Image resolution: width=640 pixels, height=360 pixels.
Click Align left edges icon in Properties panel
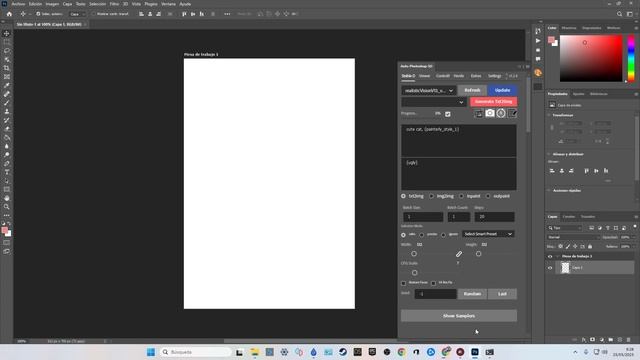[552, 171]
